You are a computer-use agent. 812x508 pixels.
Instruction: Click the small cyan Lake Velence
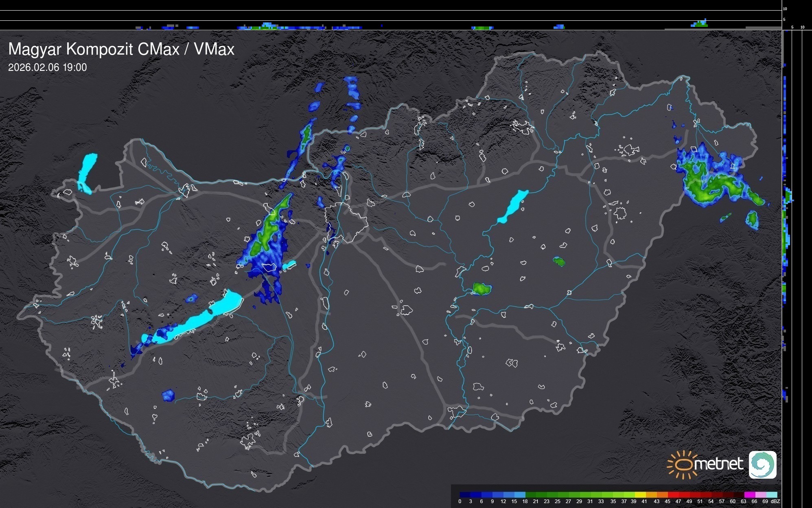(289, 265)
